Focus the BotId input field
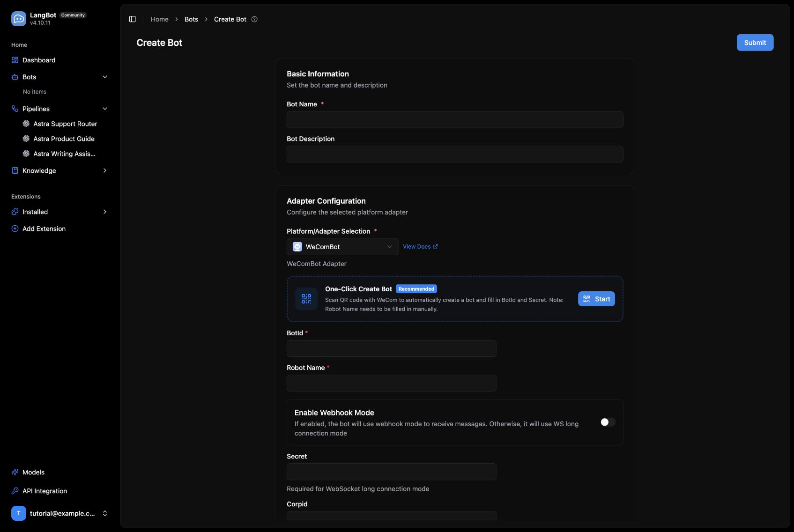This screenshot has height=532, width=794. pyautogui.click(x=392, y=348)
